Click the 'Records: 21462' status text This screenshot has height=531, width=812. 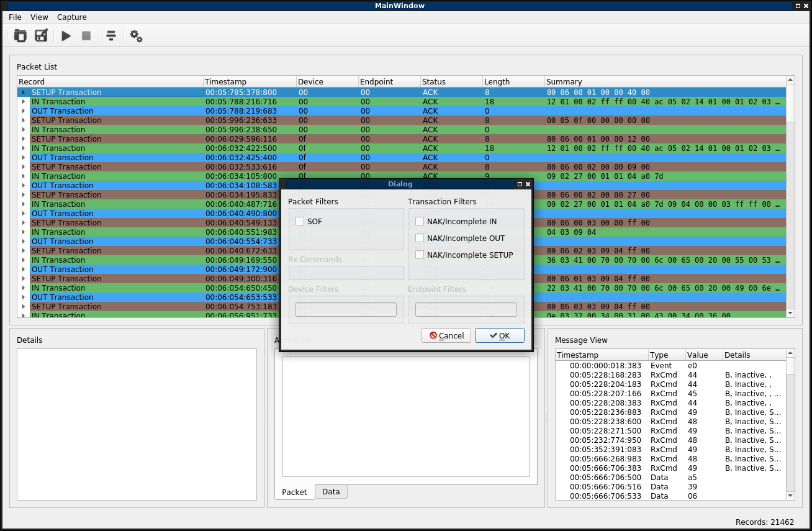(x=764, y=522)
